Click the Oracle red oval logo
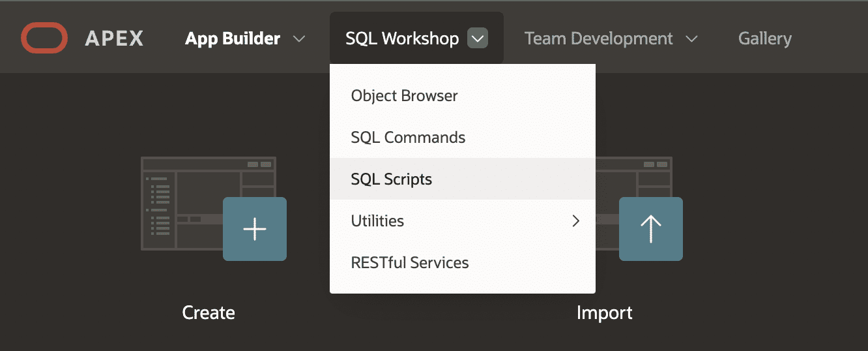 click(x=44, y=38)
